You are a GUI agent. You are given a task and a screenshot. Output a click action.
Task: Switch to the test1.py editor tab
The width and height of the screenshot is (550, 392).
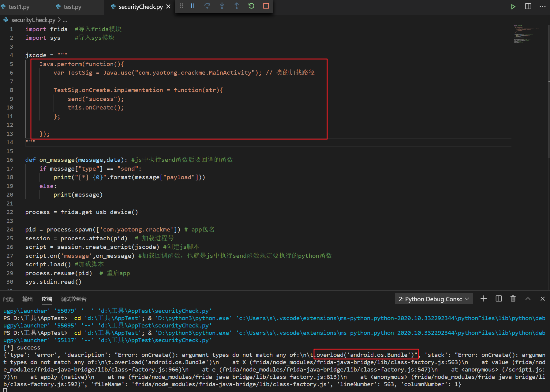coord(19,6)
